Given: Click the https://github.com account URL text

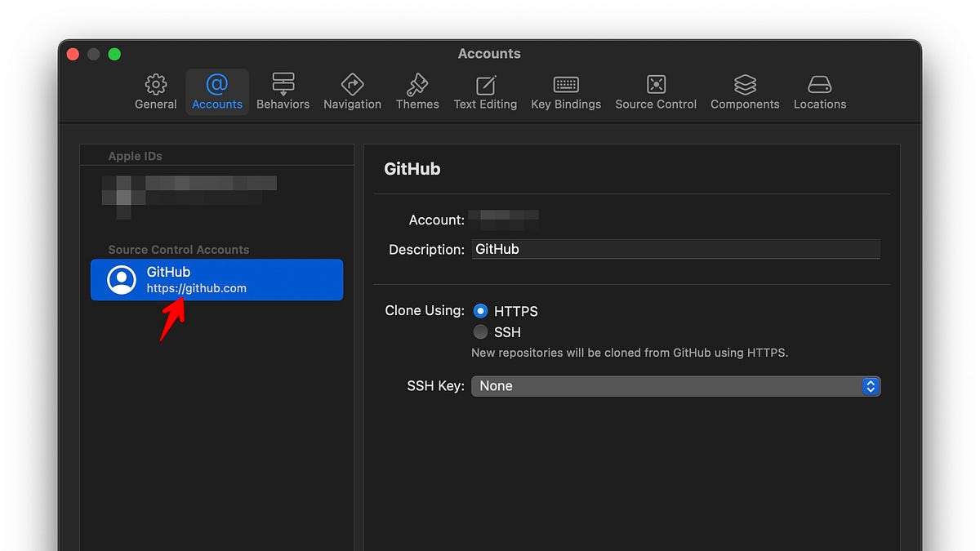Looking at the screenshot, I should (197, 288).
